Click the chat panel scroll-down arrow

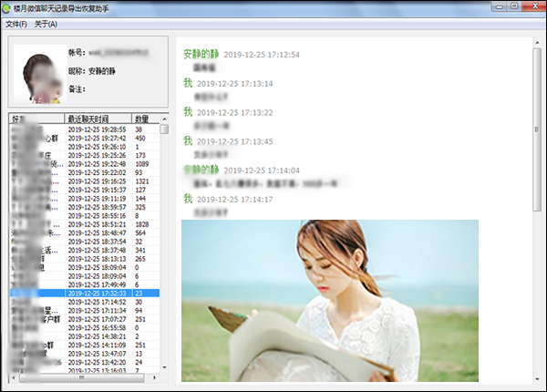pyautogui.click(x=537, y=377)
